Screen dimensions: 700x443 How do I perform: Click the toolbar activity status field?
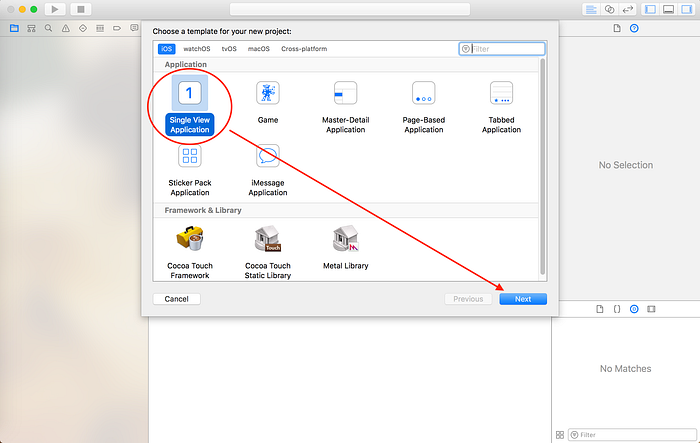(350, 9)
